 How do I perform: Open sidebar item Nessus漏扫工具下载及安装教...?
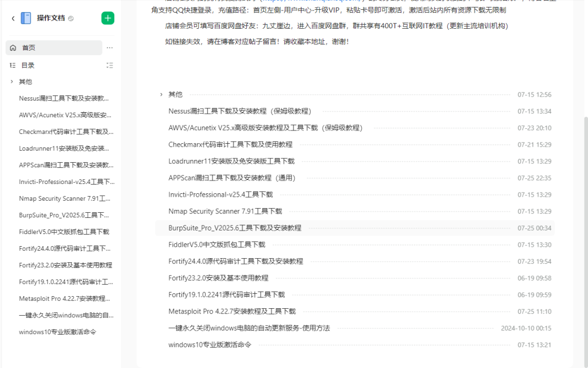point(64,98)
